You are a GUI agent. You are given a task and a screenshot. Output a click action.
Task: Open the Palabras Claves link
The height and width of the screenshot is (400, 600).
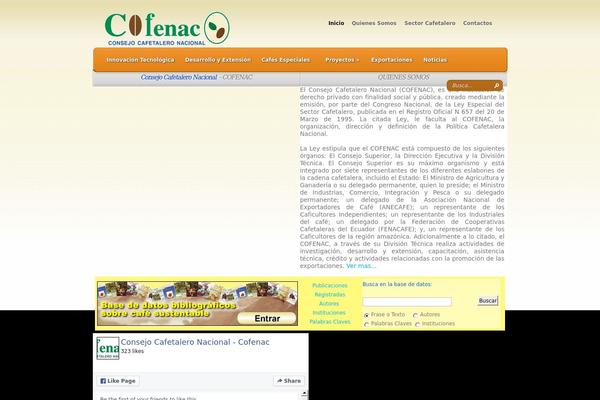click(329, 322)
